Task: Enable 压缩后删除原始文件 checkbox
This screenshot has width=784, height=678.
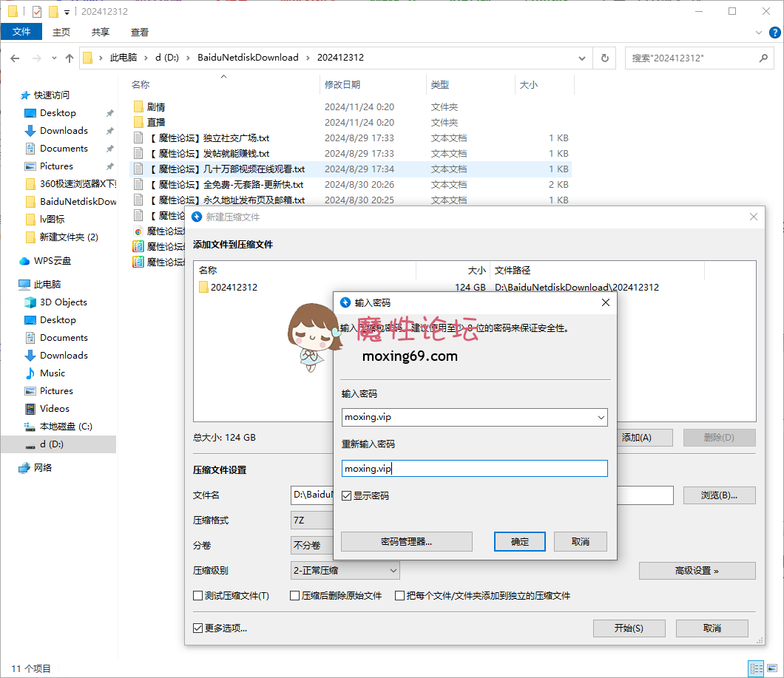Action: pos(295,596)
